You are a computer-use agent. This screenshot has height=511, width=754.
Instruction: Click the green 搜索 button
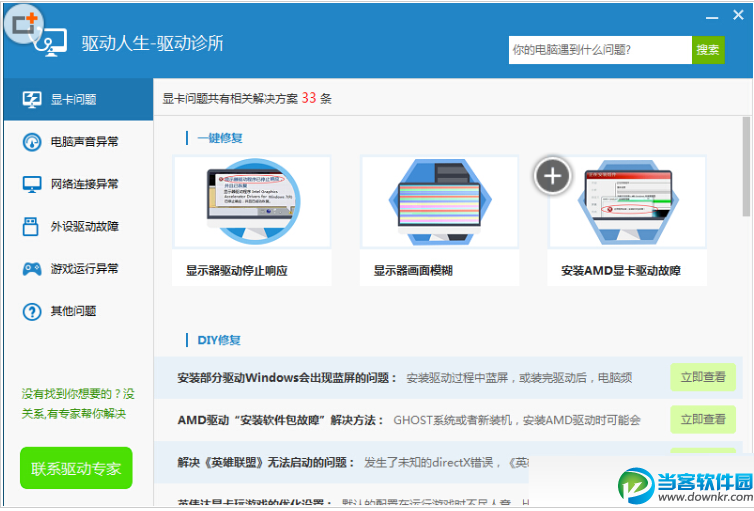tap(708, 50)
